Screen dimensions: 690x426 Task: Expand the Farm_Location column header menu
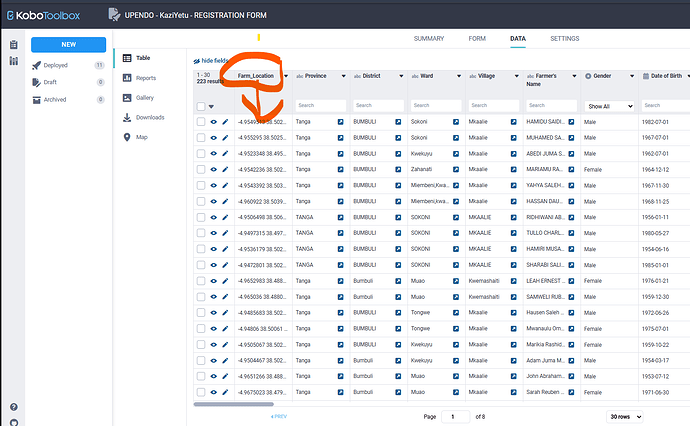(285, 76)
